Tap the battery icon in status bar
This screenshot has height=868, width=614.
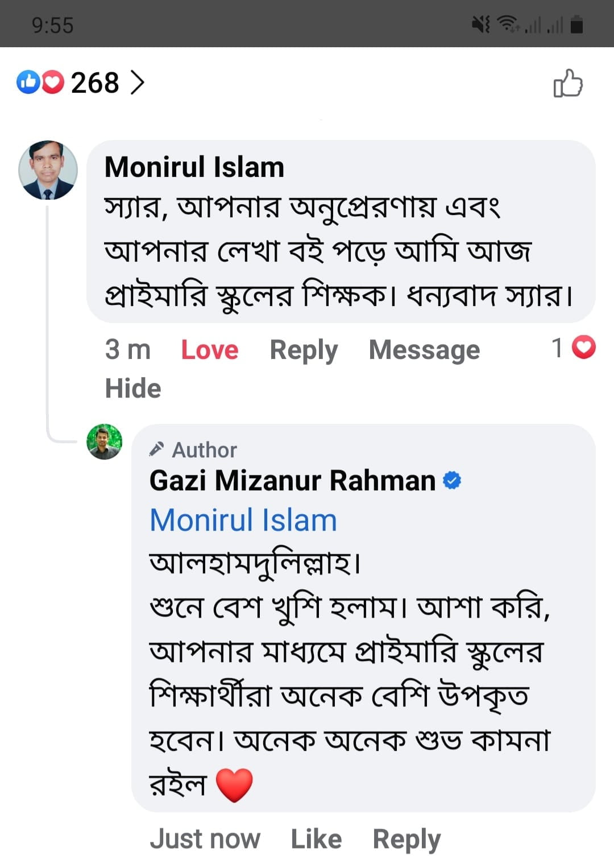[576, 24]
